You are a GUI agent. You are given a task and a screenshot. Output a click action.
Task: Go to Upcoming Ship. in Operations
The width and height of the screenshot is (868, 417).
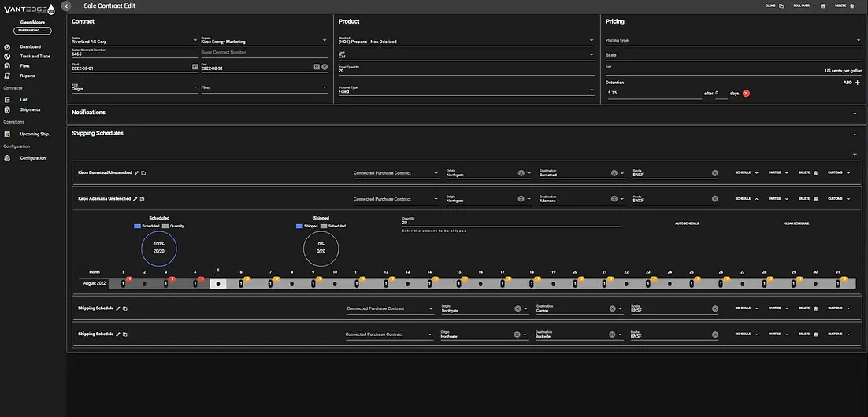[35, 134]
